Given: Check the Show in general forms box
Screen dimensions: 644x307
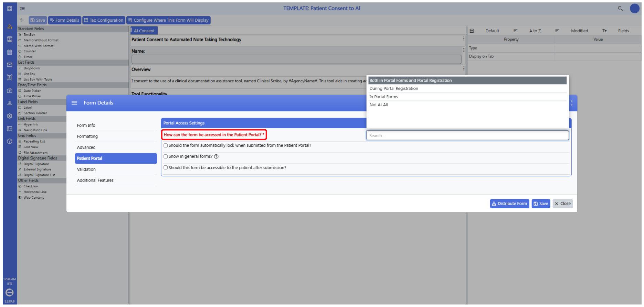Looking at the screenshot, I should (166, 156).
